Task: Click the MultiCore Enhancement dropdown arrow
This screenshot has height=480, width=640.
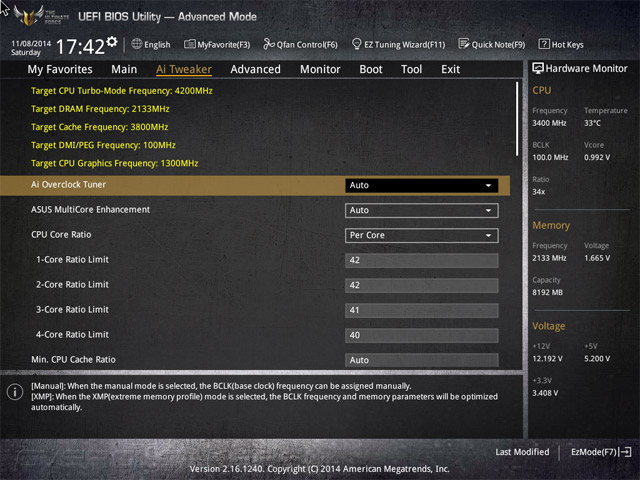Action: [x=488, y=210]
